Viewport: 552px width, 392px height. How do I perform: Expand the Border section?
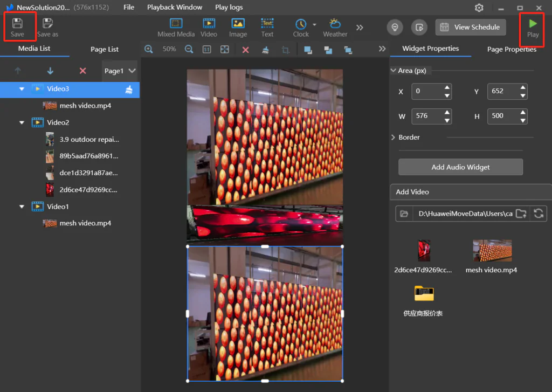[x=393, y=137]
